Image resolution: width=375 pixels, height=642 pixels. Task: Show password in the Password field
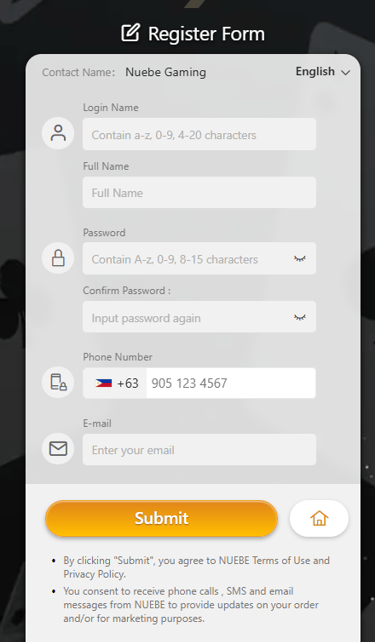pyautogui.click(x=300, y=259)
